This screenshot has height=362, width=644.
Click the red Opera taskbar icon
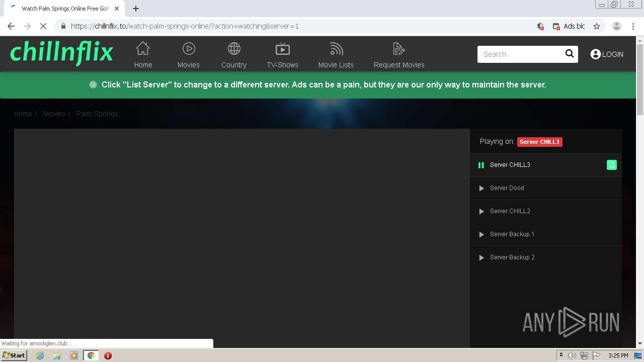click(x=108, y=355)
